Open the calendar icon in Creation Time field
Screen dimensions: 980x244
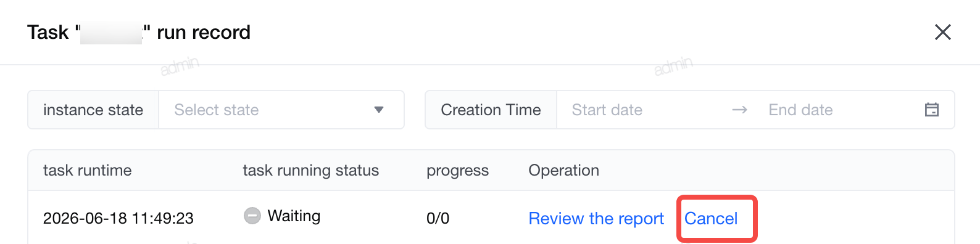(932, 110)
